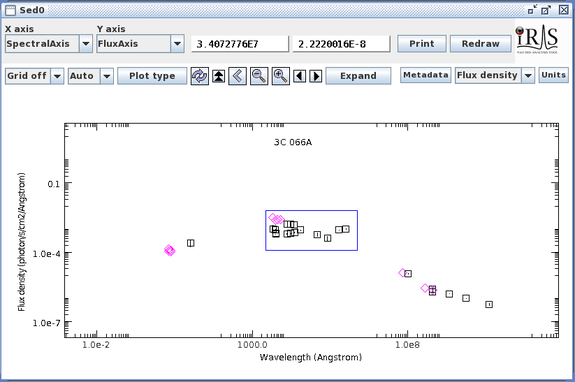Click the Expand button
Screen dimensions: 575x382
point(358,76)
